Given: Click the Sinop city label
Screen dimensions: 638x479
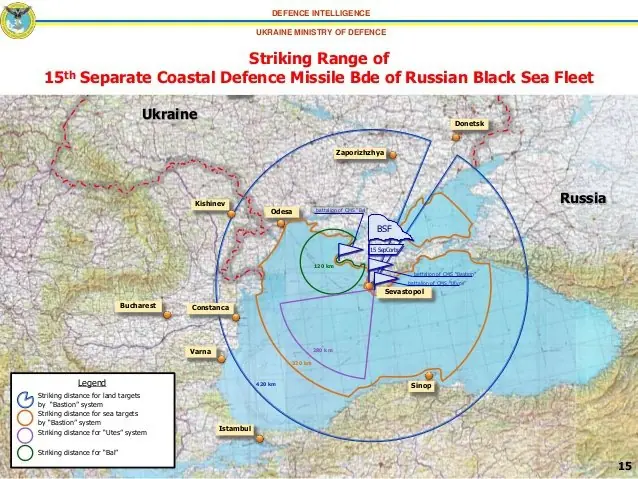Looking at the screenshot, I should (x=421, y=385).
